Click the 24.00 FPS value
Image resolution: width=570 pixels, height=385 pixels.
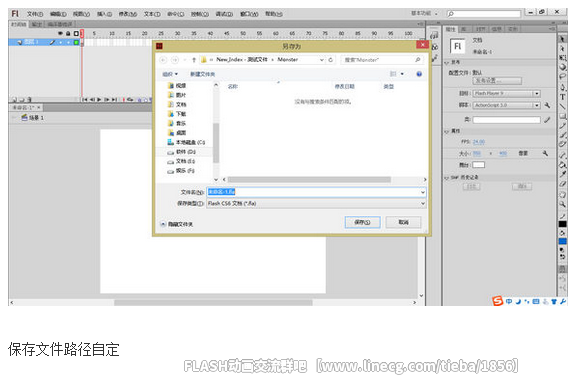click(479, 142)
